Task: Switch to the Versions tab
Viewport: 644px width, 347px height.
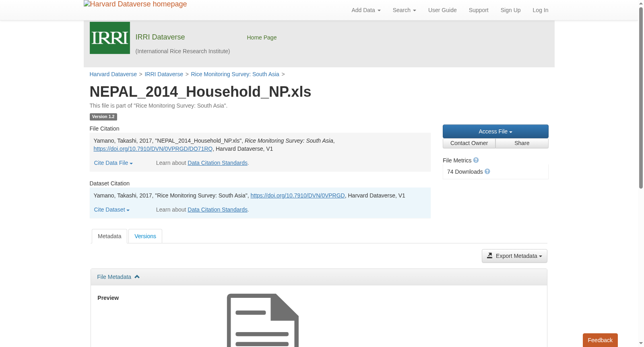Action: (145, 236)
